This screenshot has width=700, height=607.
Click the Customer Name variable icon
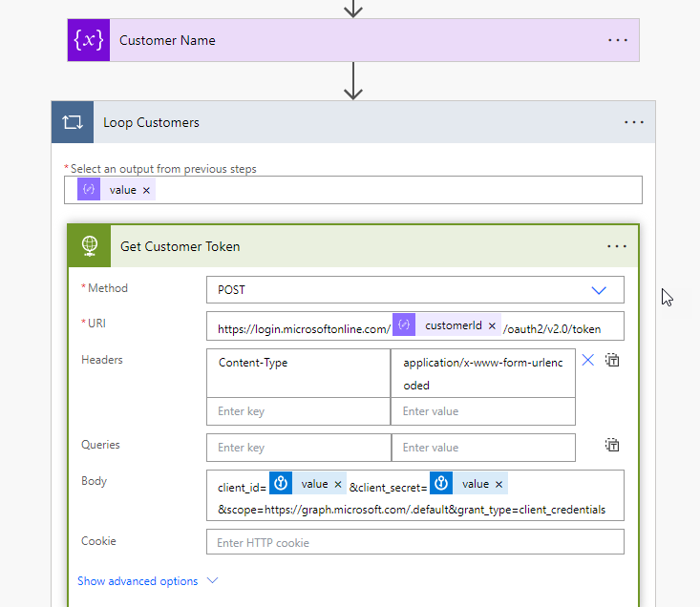[x=89, y=40]
